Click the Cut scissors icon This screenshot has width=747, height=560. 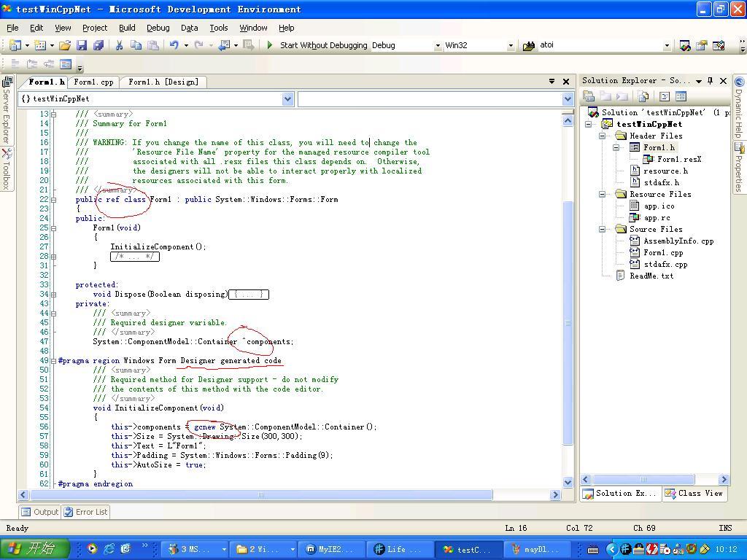[119, 45]
